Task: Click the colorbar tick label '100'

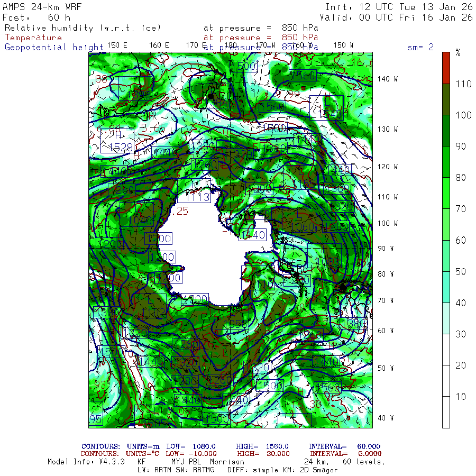Action: coord(463,115)
